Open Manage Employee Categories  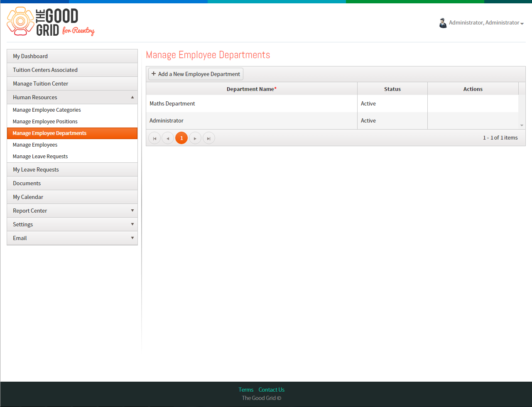[72, 110]
